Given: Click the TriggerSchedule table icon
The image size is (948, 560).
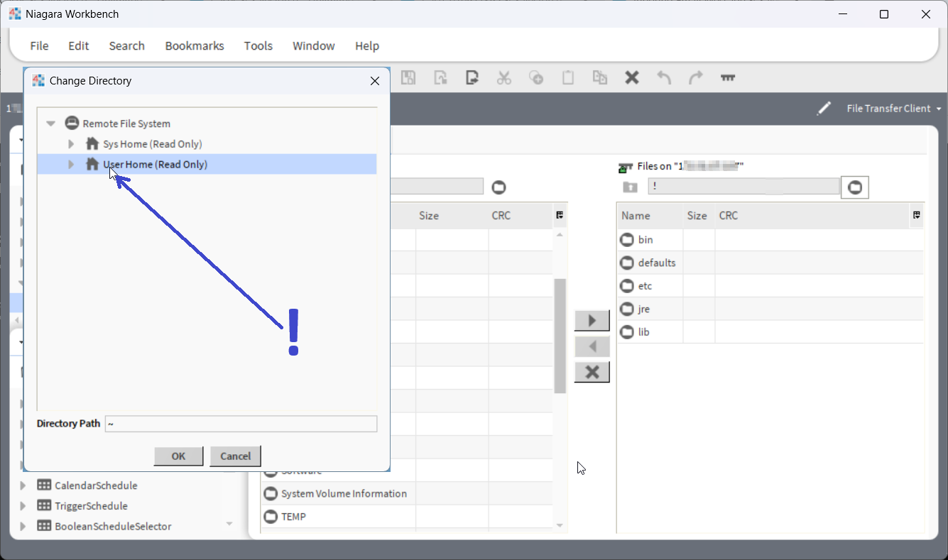Looking at the screenshot, I should pos(44,506).
